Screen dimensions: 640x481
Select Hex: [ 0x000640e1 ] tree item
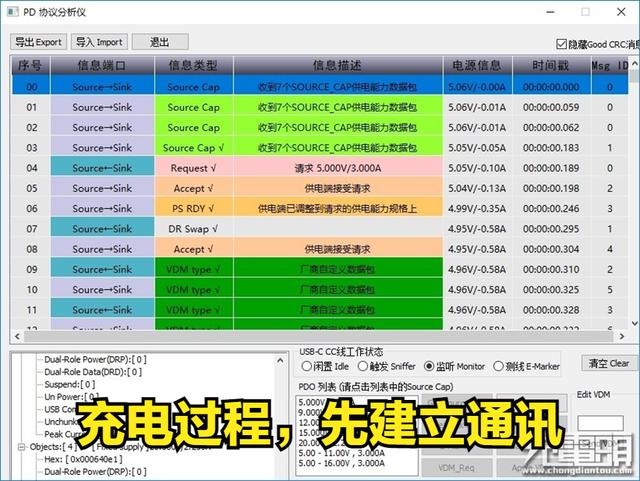83,459
